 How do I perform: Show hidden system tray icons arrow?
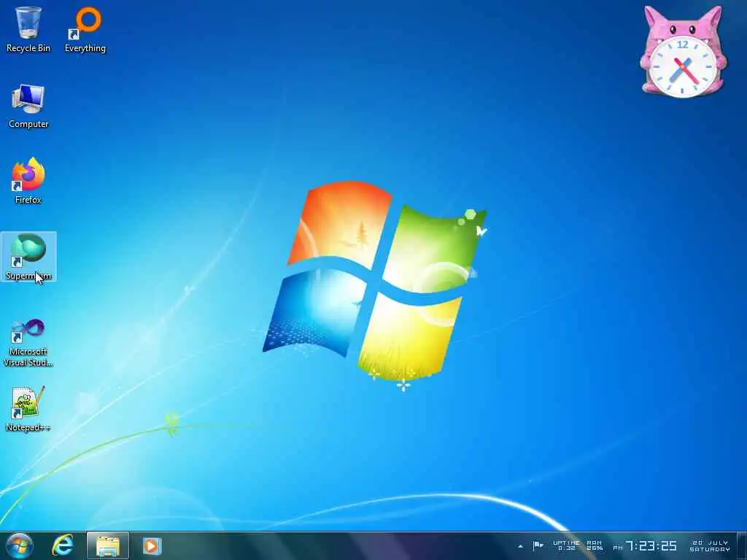(520, 546)
